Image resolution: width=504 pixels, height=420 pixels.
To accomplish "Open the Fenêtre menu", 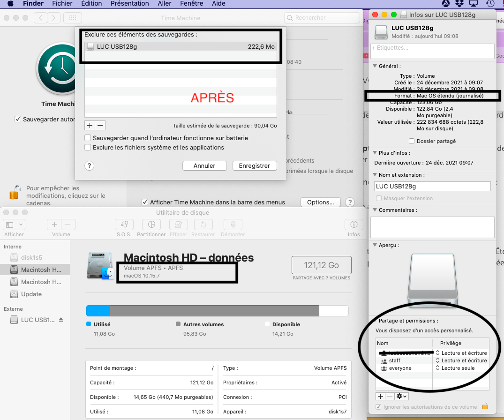I will pyautogui.click(x=192, y=4).
